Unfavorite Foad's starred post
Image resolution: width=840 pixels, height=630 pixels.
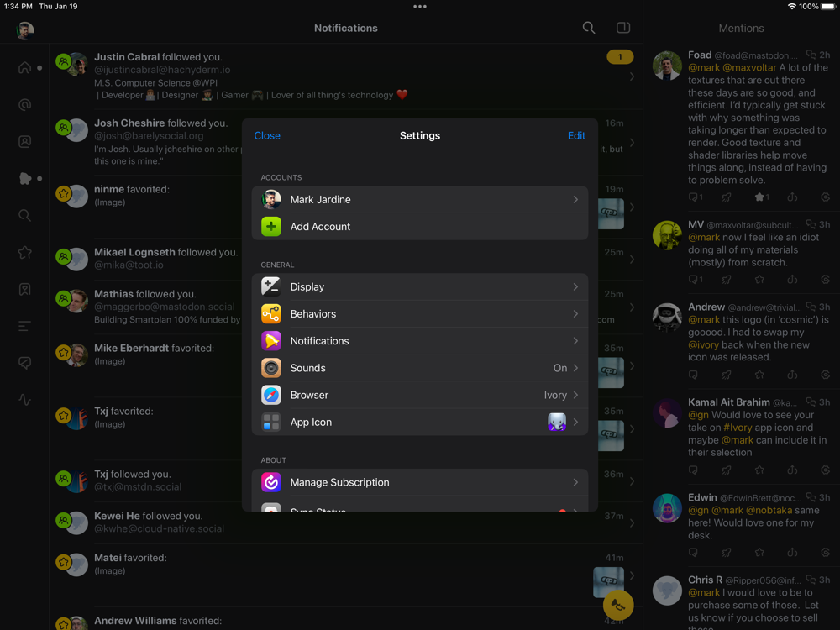pyautogui.click(x=759, y=197)
